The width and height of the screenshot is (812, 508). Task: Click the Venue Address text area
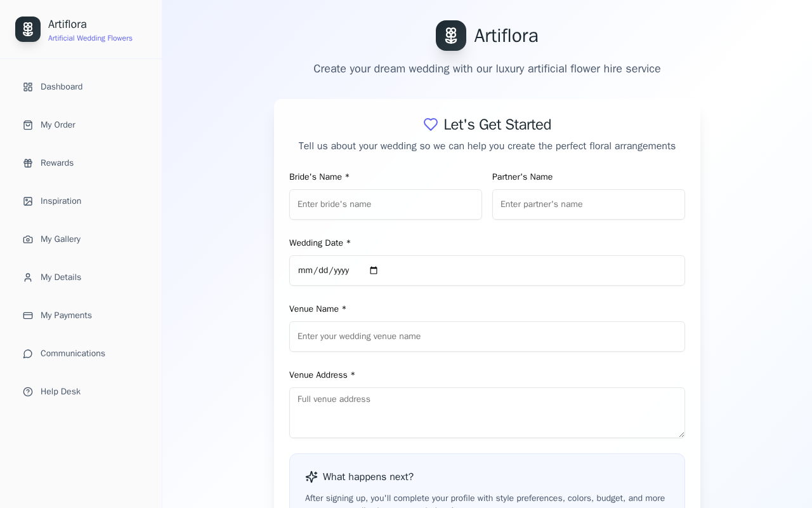(487, 413)
